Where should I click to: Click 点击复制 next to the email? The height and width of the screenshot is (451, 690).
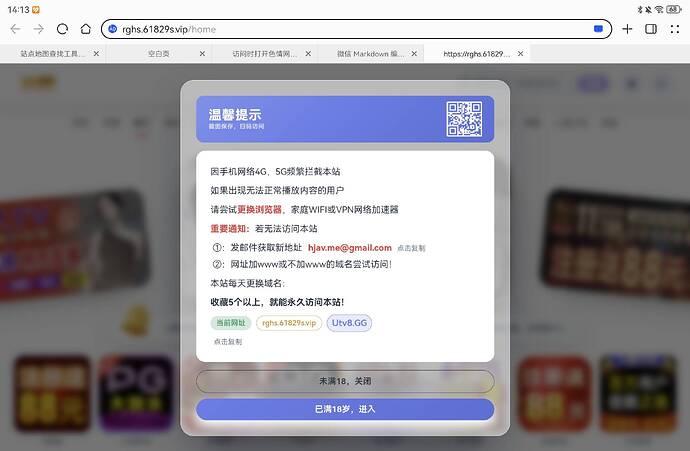click(411, 248)
